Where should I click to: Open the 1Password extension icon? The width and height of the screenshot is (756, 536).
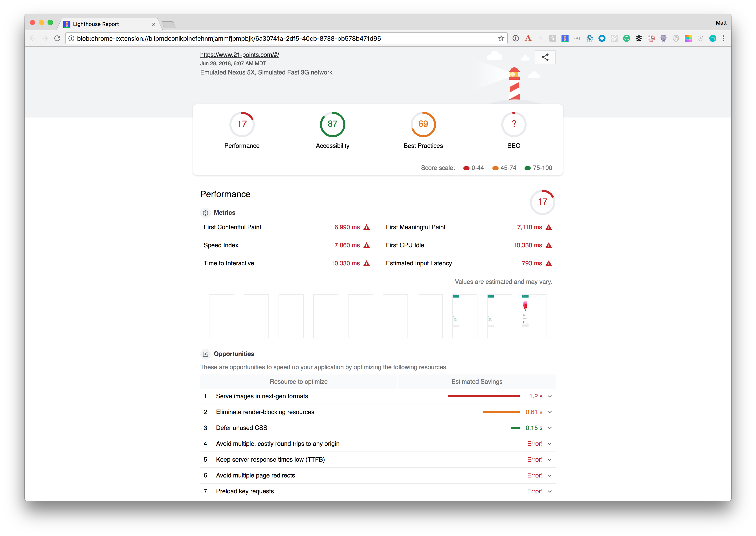[x=516, y=38]
